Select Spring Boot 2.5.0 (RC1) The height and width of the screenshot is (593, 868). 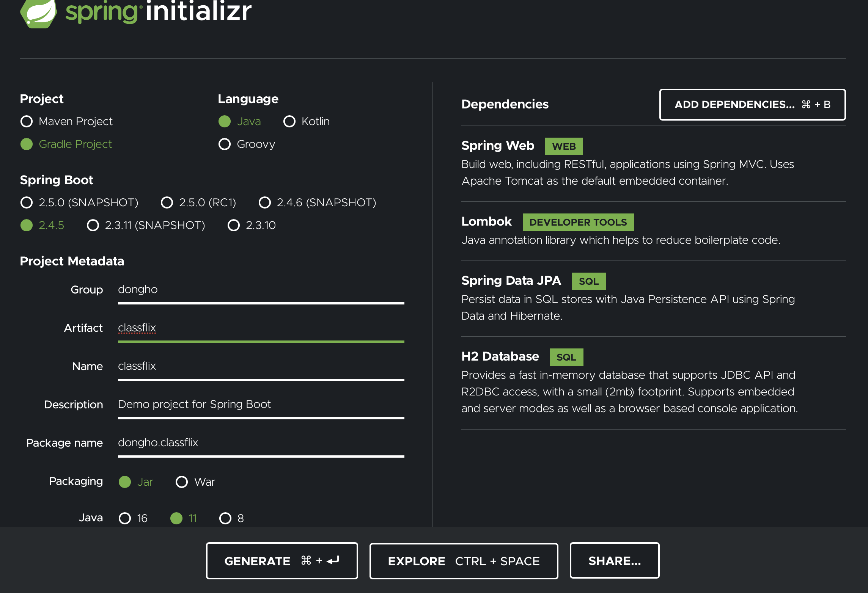167,202
